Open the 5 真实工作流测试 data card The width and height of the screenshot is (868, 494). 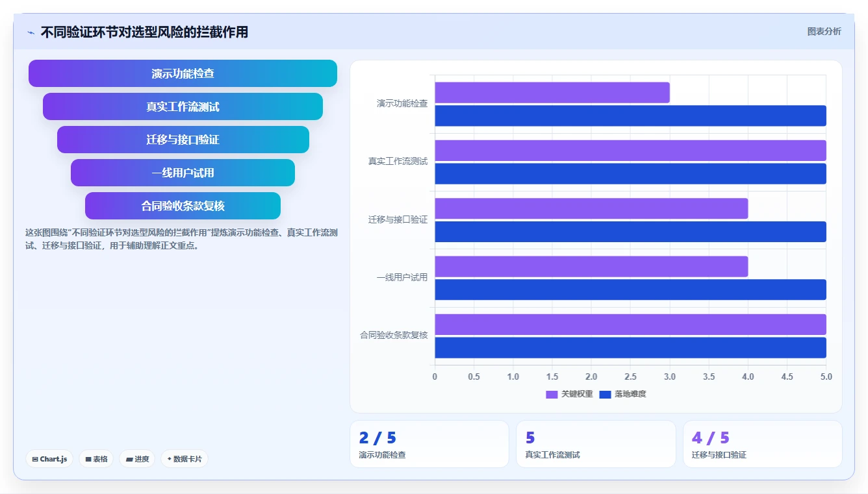pos(596,444)
